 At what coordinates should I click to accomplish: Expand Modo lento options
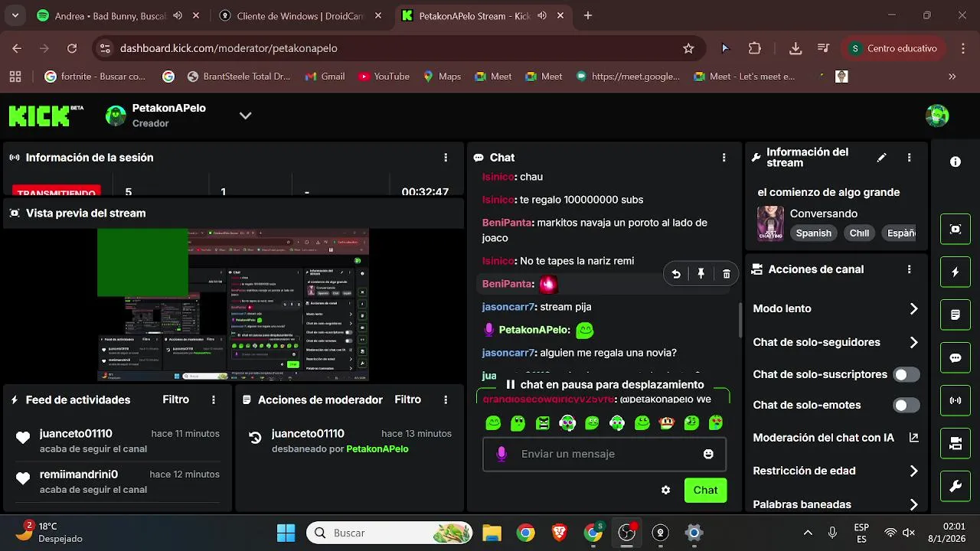click(913, 308)
